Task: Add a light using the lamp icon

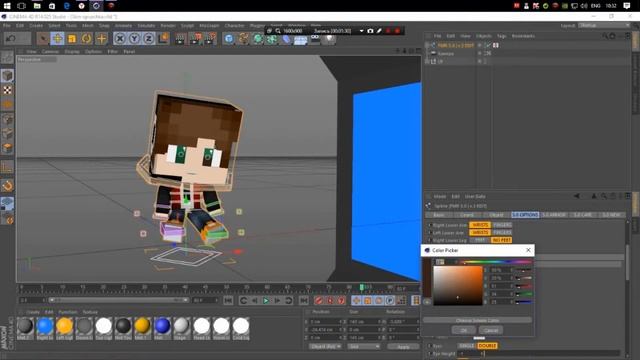Action: click(329, 40)
